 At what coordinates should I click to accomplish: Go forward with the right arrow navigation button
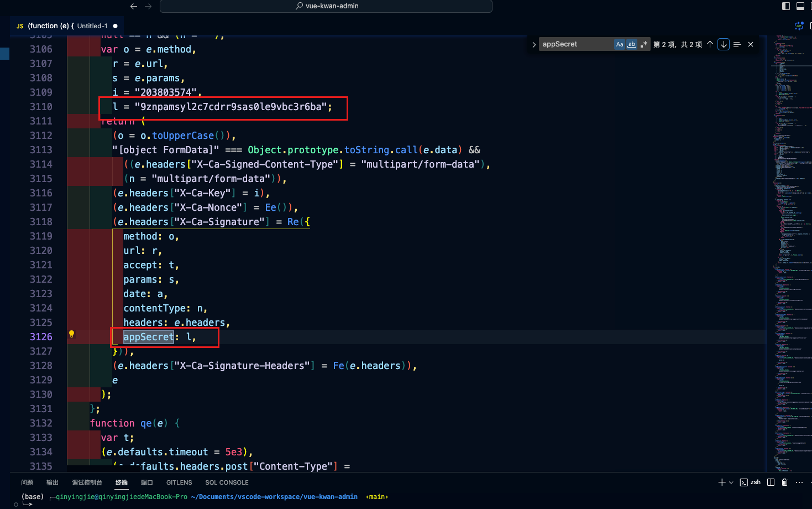coord(148,6)
